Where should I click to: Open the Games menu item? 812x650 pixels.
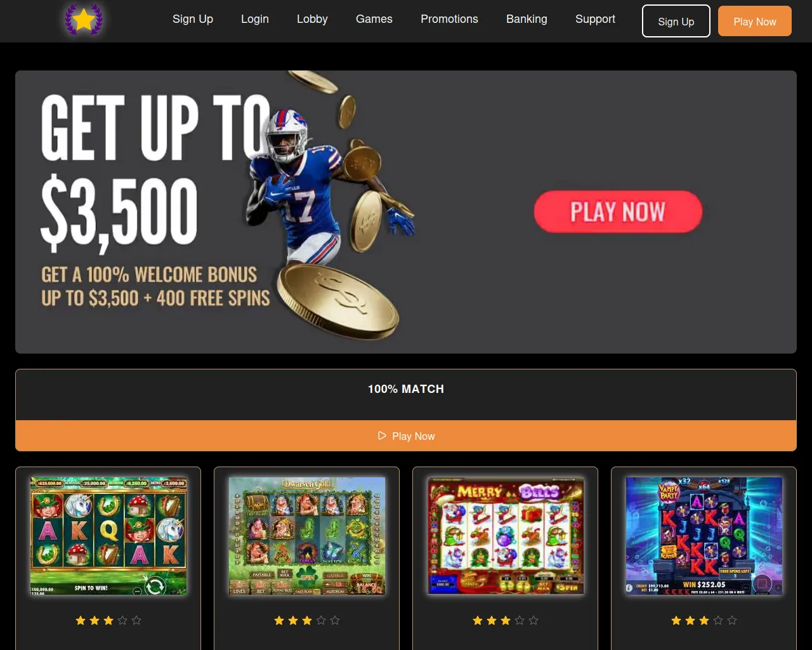[x=374, y=19]
